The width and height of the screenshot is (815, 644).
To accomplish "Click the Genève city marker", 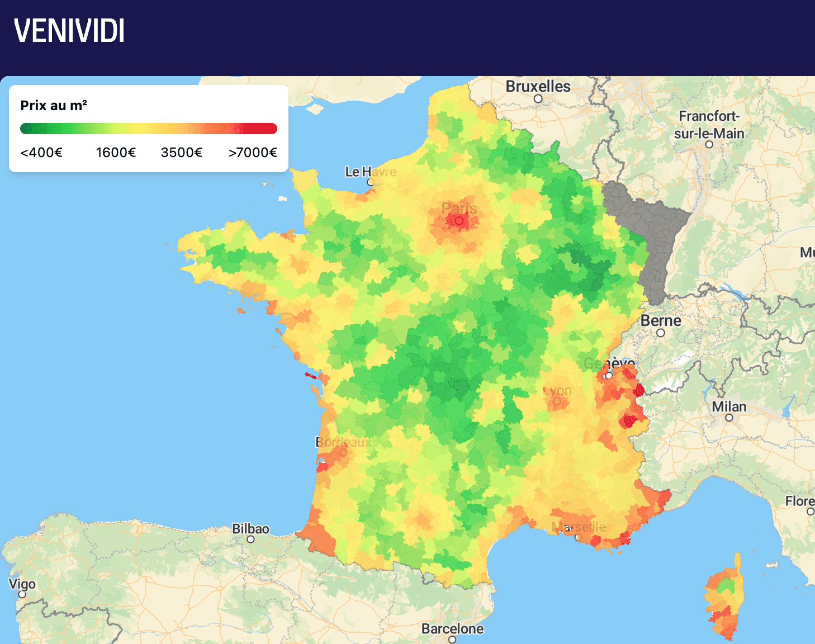I will click(609, 376).
